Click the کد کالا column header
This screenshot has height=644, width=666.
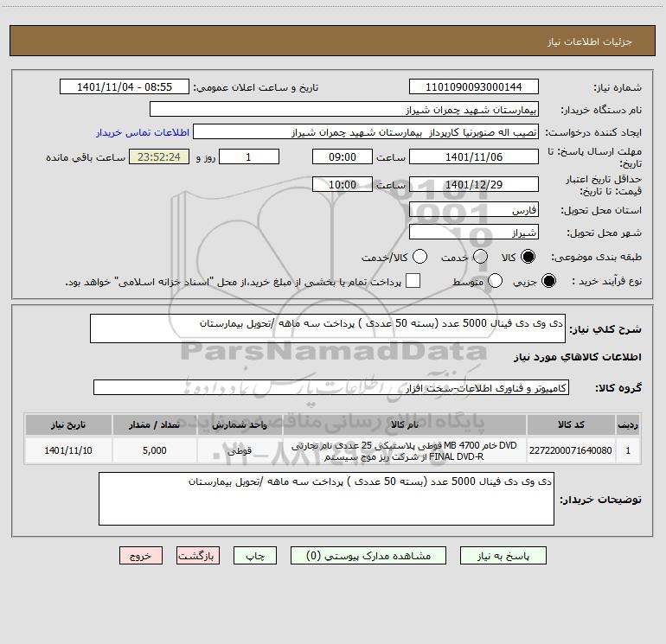571,424
